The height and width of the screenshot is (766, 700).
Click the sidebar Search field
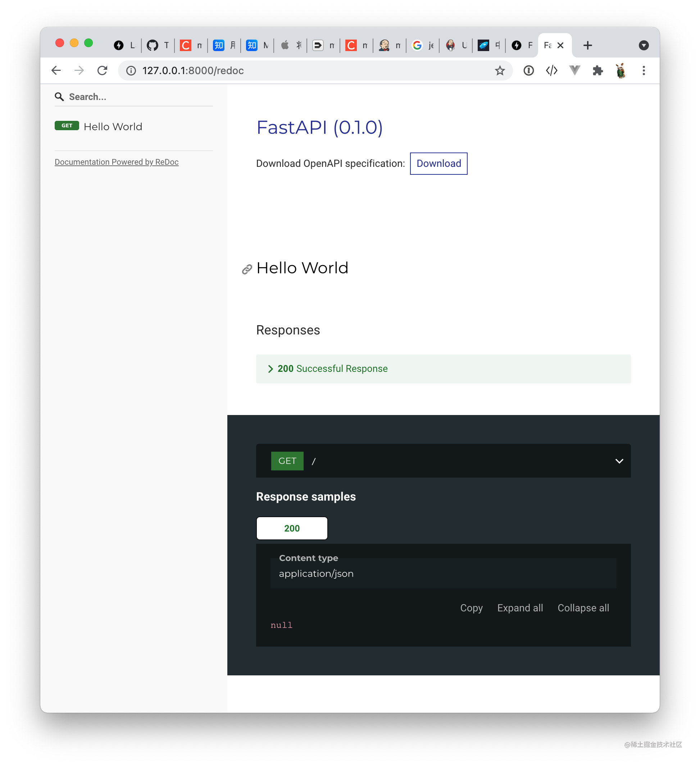[134, 97]
